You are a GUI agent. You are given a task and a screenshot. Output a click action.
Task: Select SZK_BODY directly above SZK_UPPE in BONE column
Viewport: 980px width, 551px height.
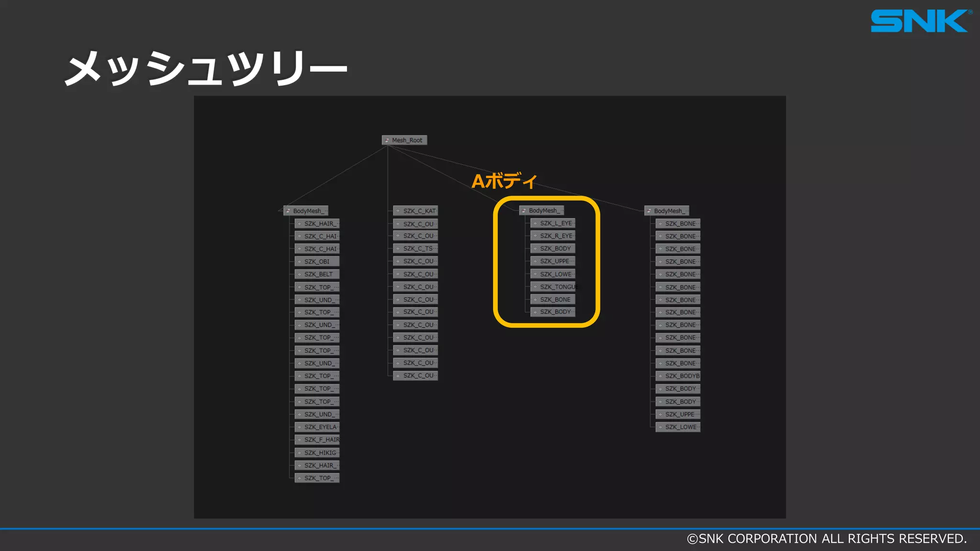[x=678, y=402]
